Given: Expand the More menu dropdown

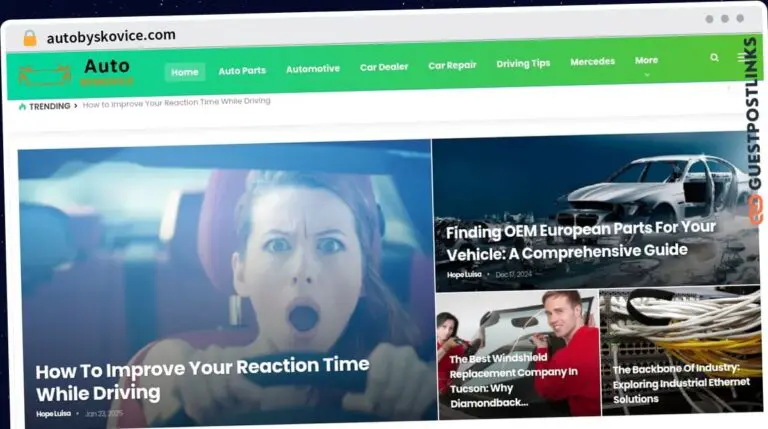Looking at the screenshot, I should click(646, 62).
